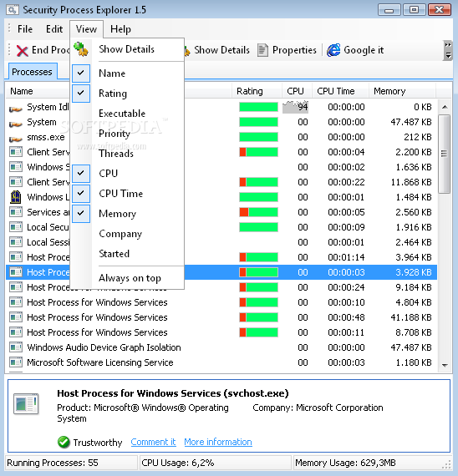
Task: Click the process list vertical scrollbar thumb
Action: [445, 154]
